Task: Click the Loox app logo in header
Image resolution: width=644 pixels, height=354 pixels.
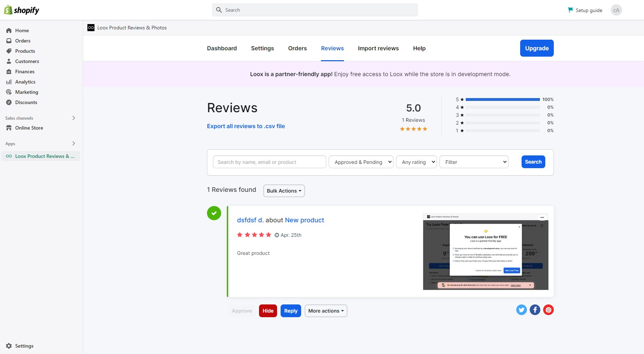Action: click(x=91, y=28)
